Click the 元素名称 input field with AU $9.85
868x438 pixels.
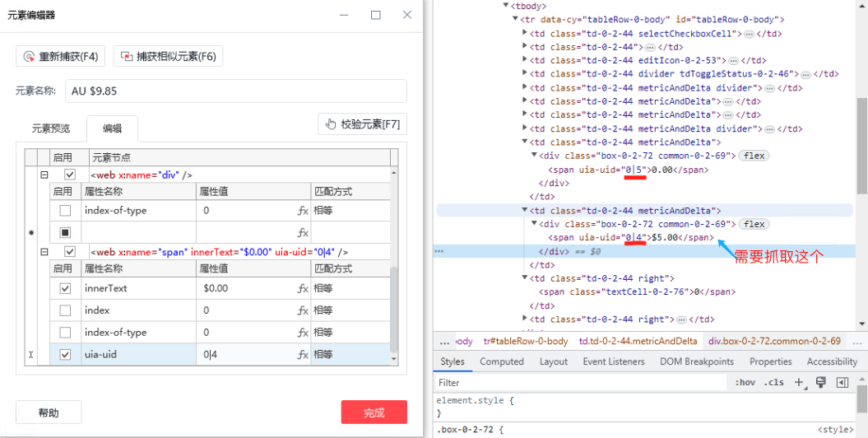(x=236, y=91)
